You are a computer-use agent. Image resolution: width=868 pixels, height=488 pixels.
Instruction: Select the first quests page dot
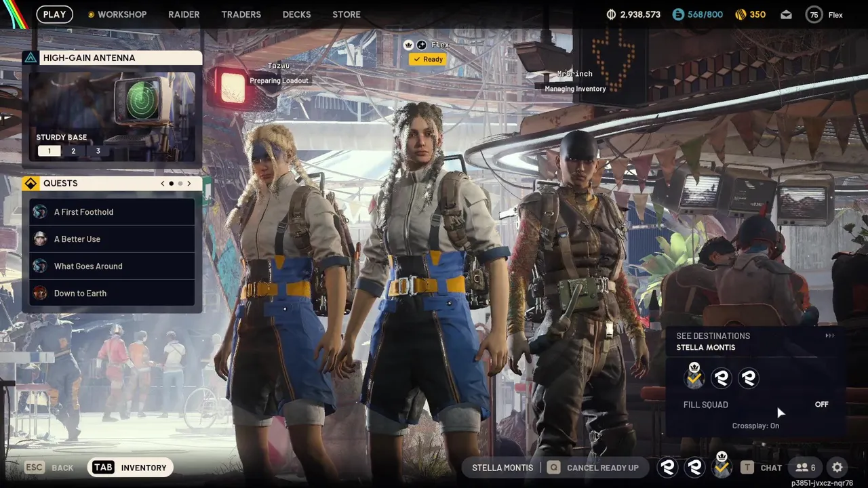(x=172, y=184)
